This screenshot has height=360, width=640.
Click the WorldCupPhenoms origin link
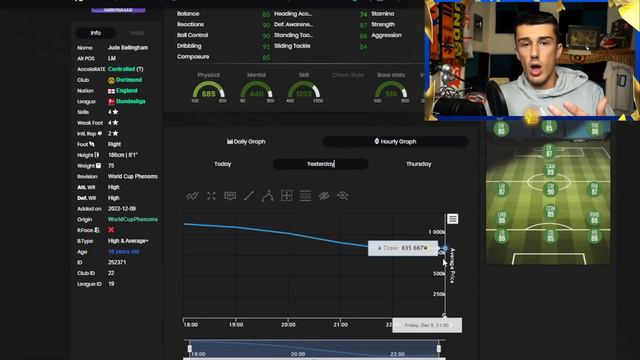pyautogui.click(x=133, y=219)
